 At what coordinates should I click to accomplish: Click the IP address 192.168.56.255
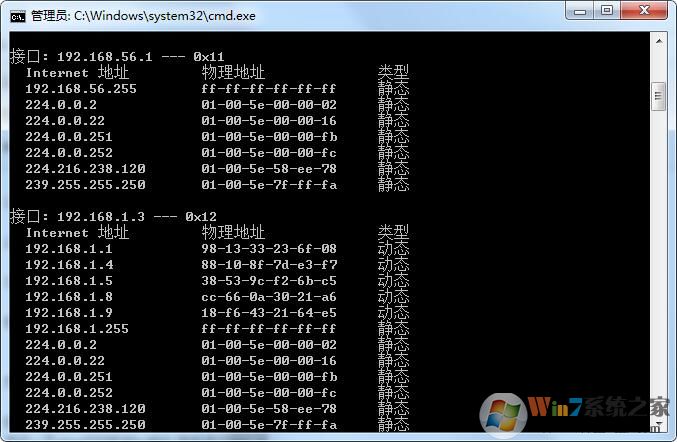[x=81, y=88]
